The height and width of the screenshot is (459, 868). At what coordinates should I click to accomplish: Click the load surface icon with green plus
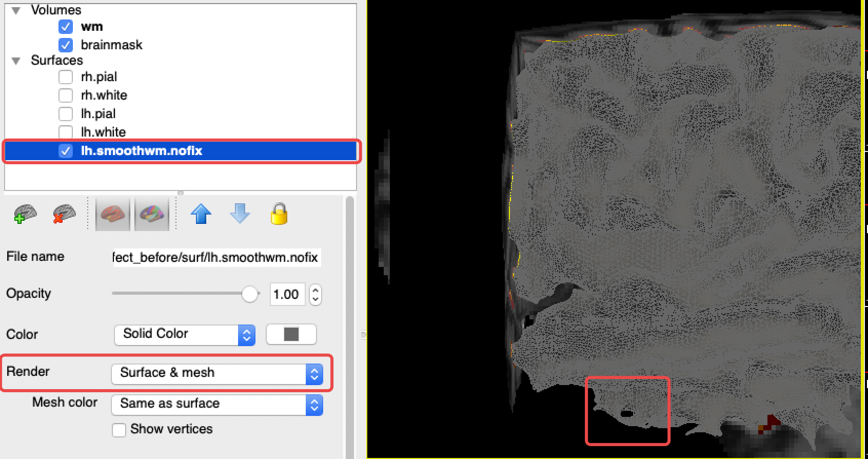coord(25,214)
